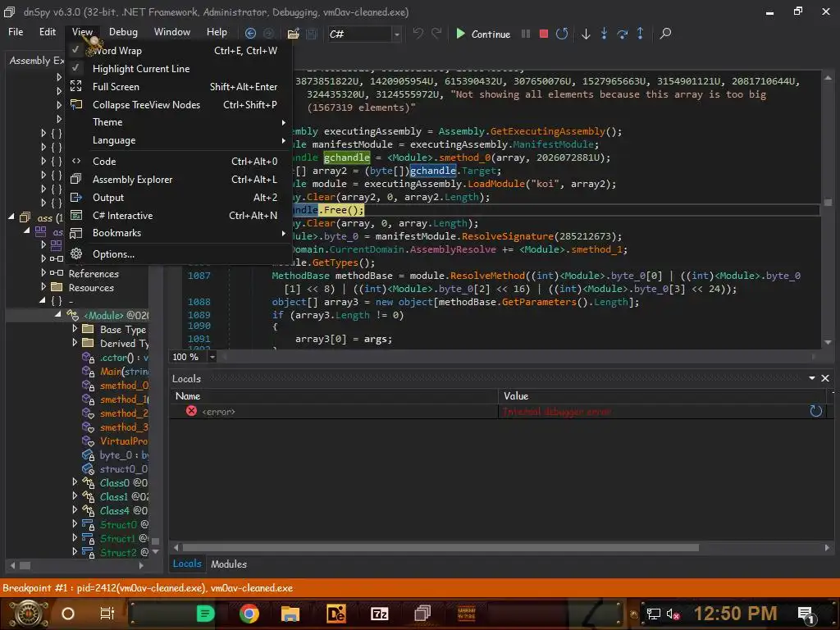This screenshot has height=630, width=840.
Task: Select Full Screen from the View menu
Action: pos(178,87)
